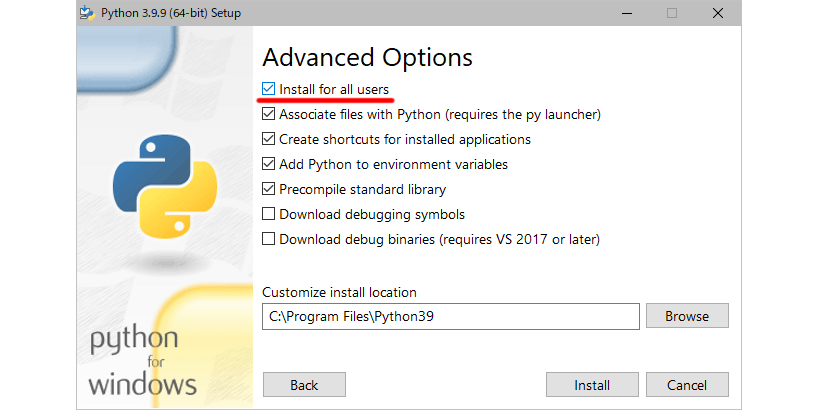Close the Python 3.9.9 Setup window
The image size is (820, 410).
[x=717, y=13]
